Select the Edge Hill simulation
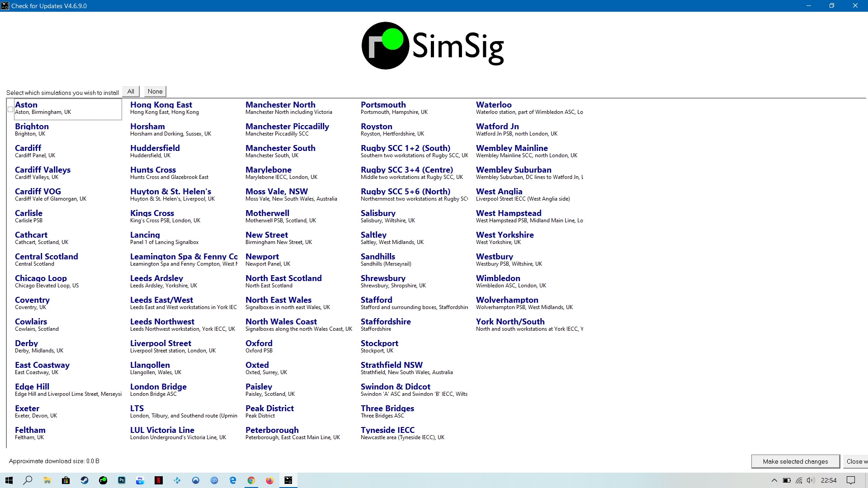The width and height of the screenshot is (868, 488). [68, 389]
